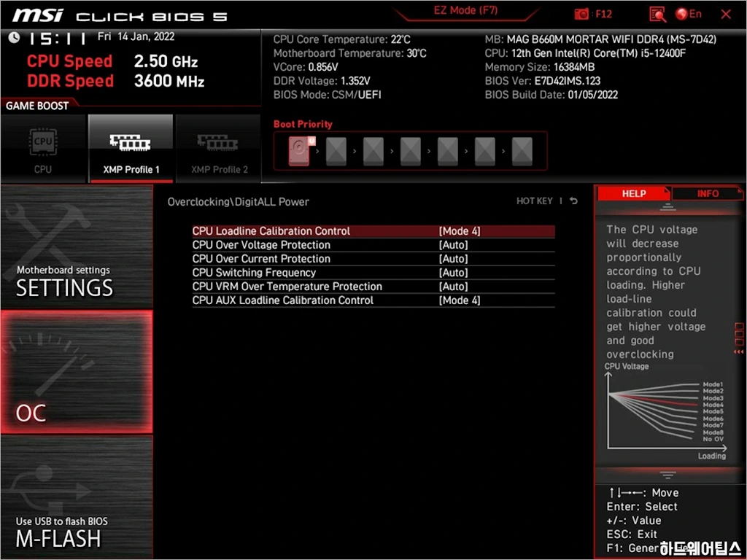Open CPU Over Voltage Protection [Auto] value
Screen dimensions: 747x560
click(453, 245)
